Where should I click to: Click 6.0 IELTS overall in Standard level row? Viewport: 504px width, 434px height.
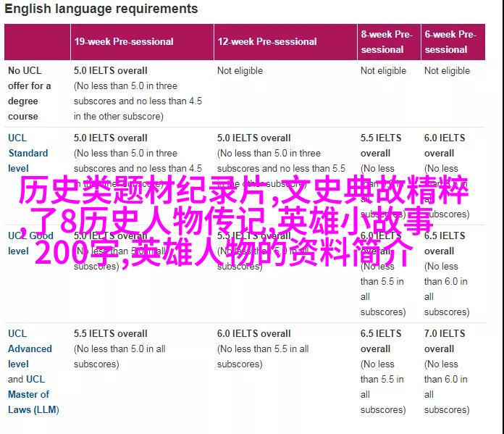[445, 146]
